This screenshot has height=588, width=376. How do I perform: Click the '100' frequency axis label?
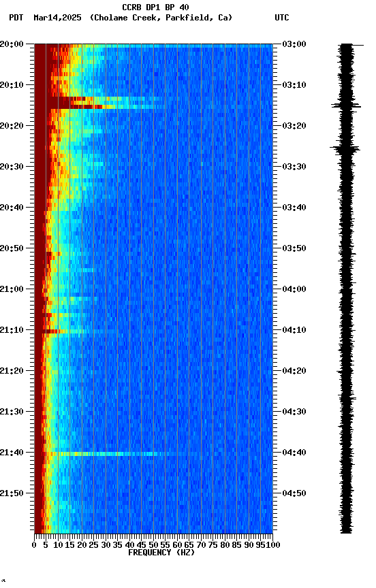click(274, 545)
